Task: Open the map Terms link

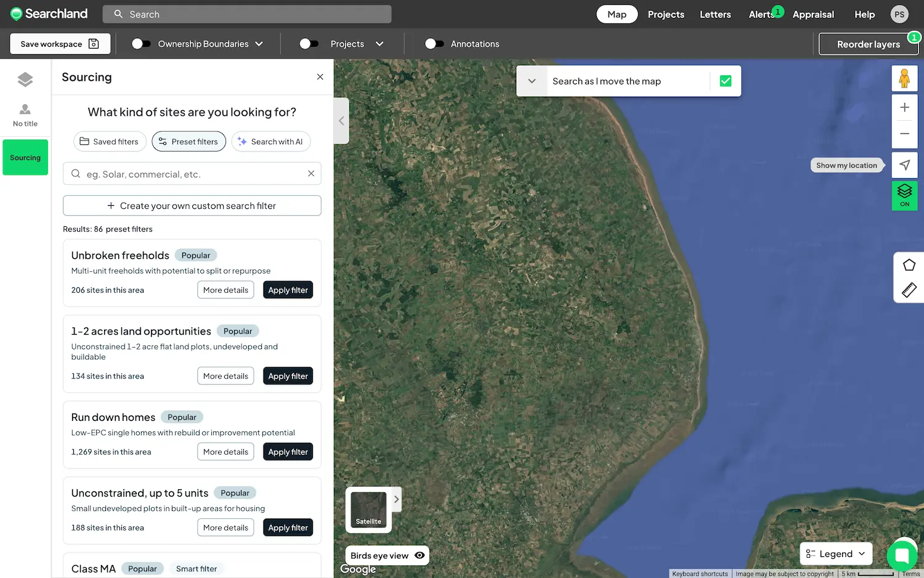Action: point(910,574)
